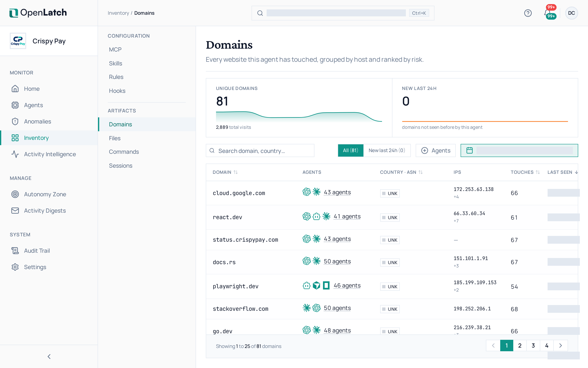Open the help question-mark icon

(528, 13)
